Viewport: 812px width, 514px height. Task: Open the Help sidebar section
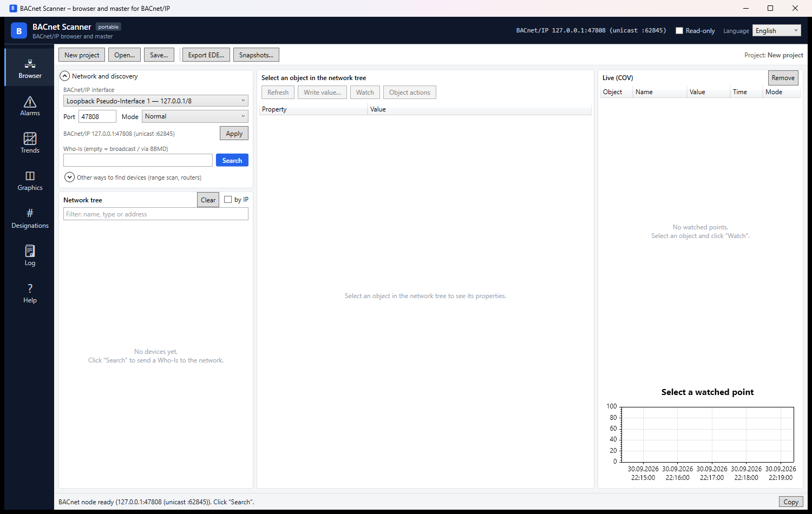point(30,293)
